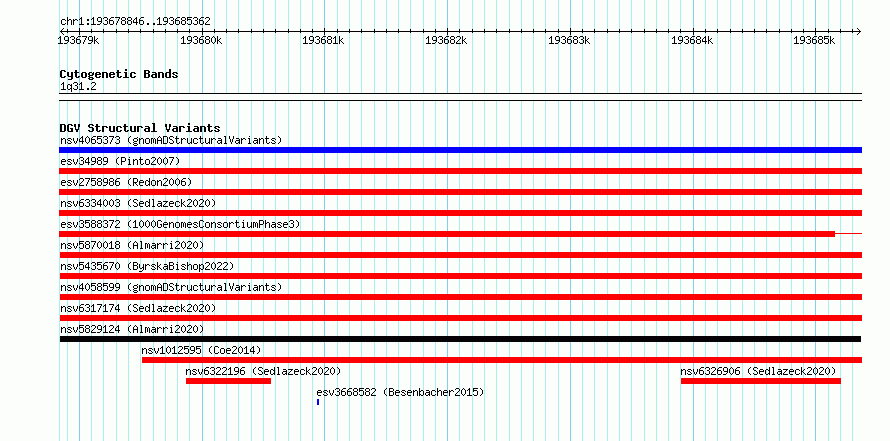This screenshot has width=890, height=441.
Task: Click the tiny blue esv3668582 marker
Action: (318, 402)
